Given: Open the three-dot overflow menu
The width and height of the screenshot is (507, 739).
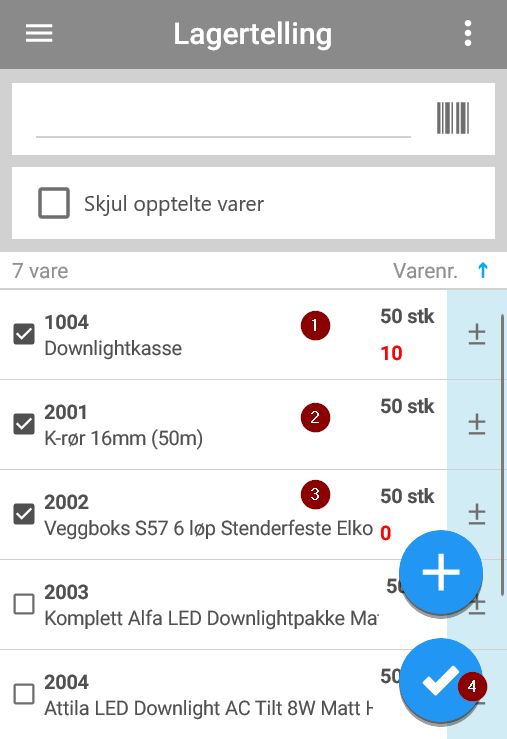Looking at the screenshot, I should coord(467,33).
